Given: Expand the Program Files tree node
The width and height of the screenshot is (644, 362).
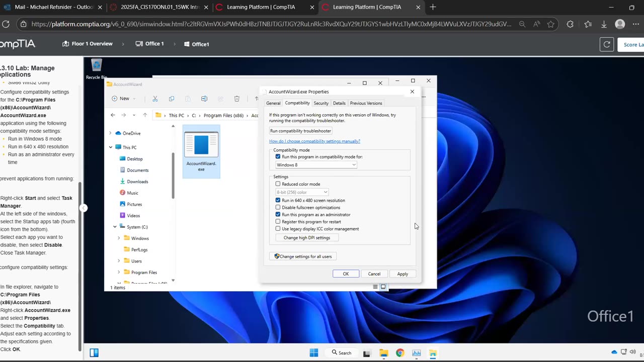Looking at the screenshot, I should [119, 273].
